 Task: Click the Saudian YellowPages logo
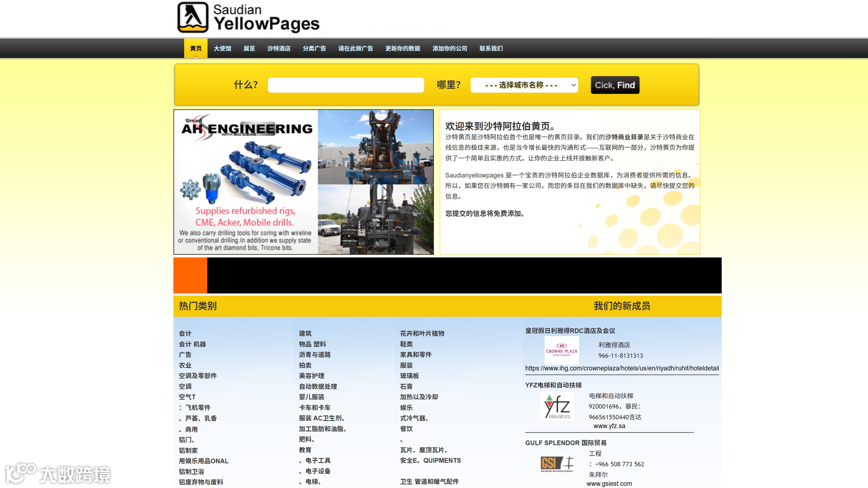tap(248, 18)
